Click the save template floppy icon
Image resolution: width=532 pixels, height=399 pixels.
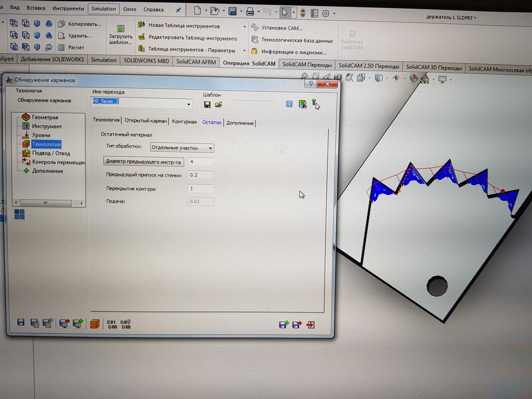pos(207,105)
